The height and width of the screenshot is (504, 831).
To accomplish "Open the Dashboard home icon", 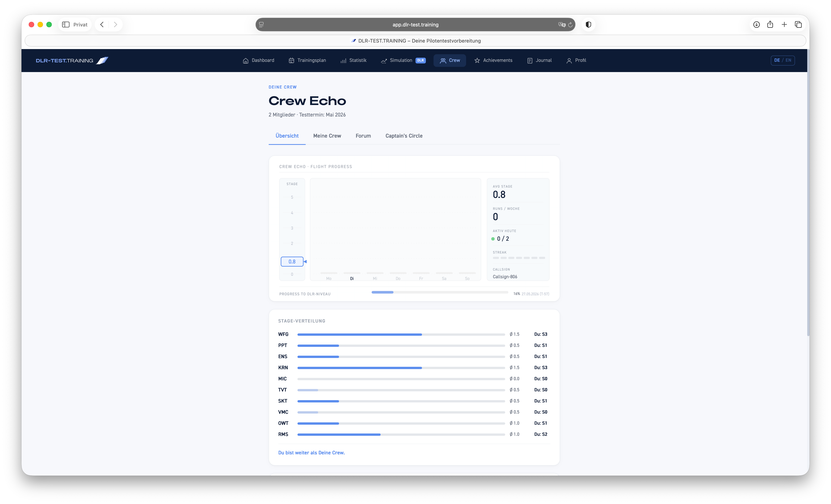I will (x=246, y=61).
